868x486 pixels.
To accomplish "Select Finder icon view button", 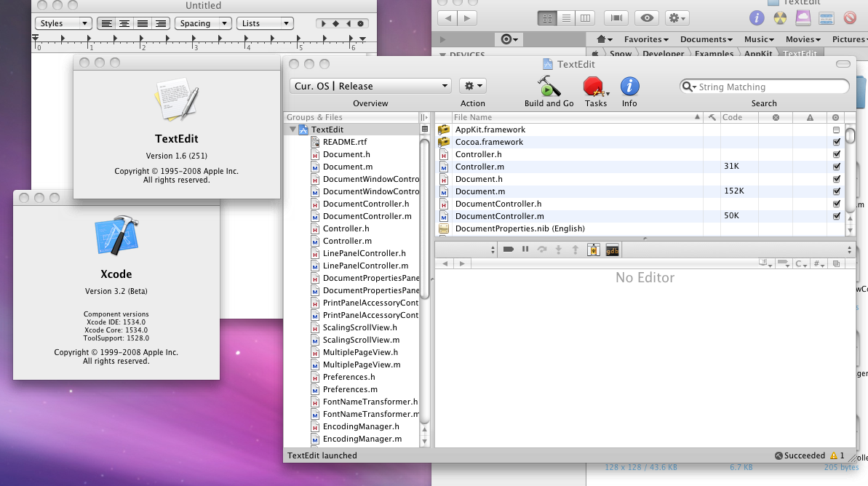I will click(547, 18).
